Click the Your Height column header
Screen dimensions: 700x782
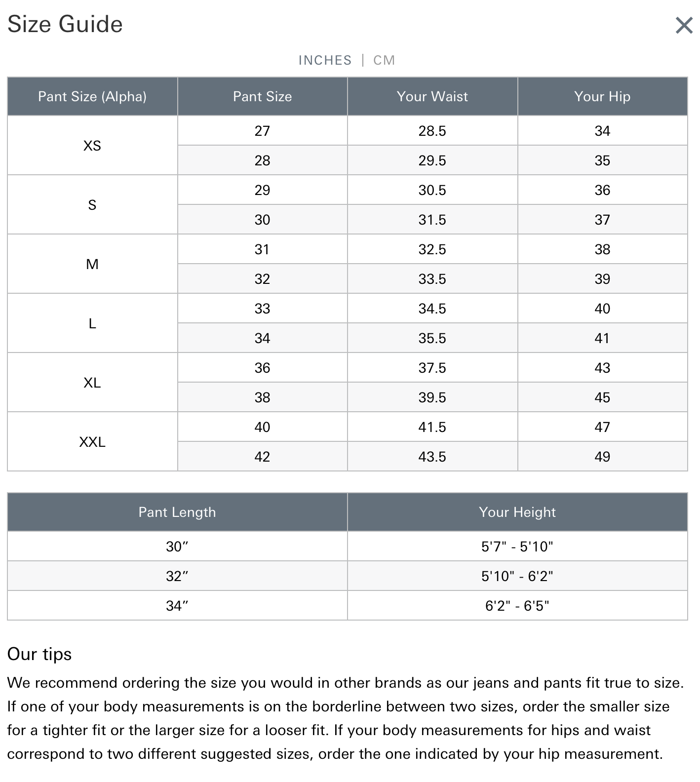517,512
